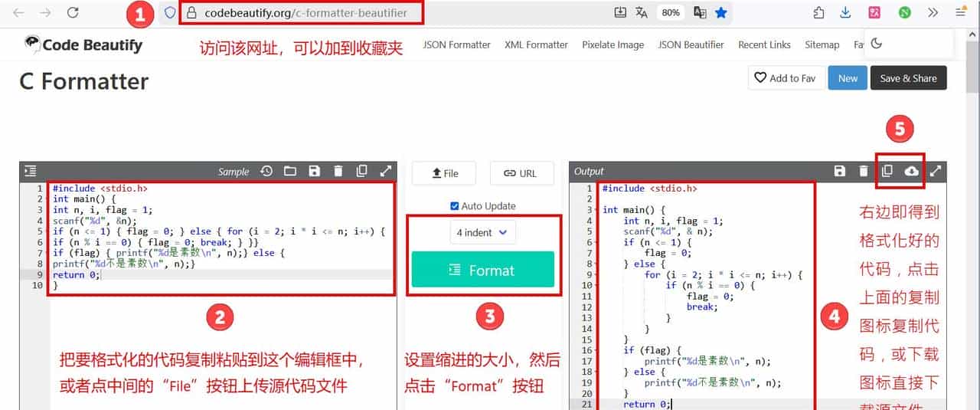Expand more tools double-chevron in toolbar
Image resolution: width=980 pixels, height=410 pixels.
(x=933, y=12)
